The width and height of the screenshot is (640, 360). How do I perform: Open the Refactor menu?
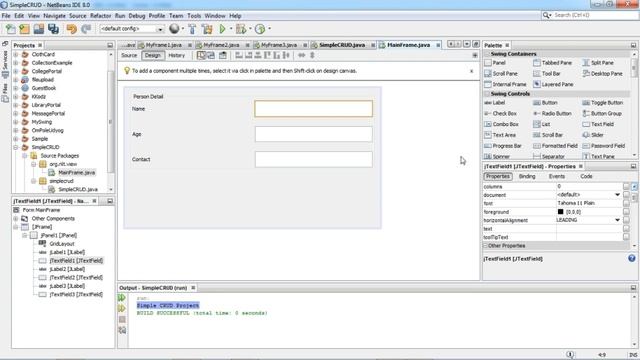click(100, 16)
